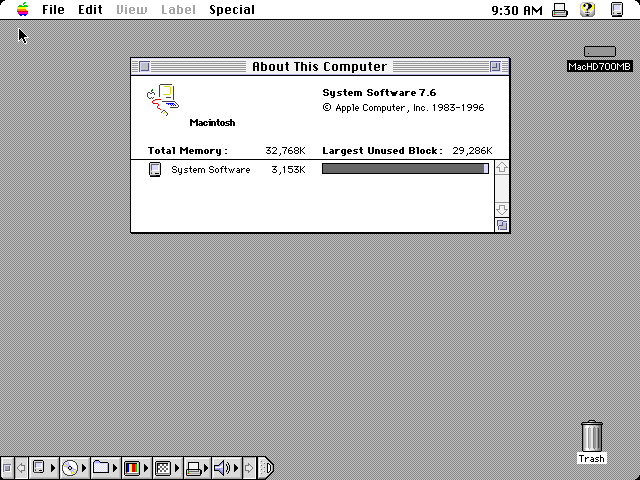Click the 29,286K unused block value

[x=472, y=151]
